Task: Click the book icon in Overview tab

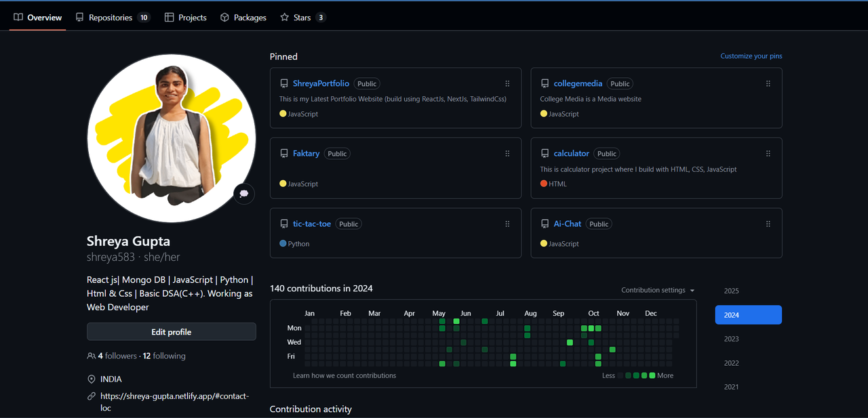Action: point(18,18)
